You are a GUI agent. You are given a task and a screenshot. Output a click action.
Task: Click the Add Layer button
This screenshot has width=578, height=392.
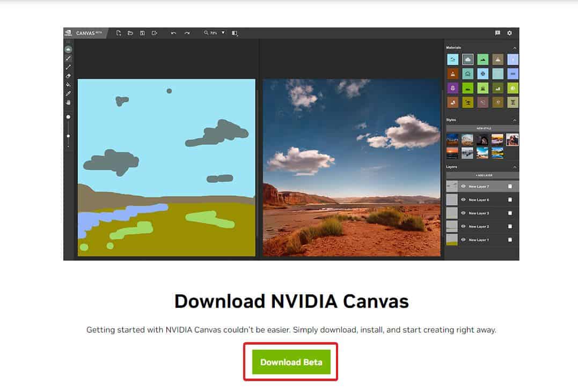tap(482, 175)
